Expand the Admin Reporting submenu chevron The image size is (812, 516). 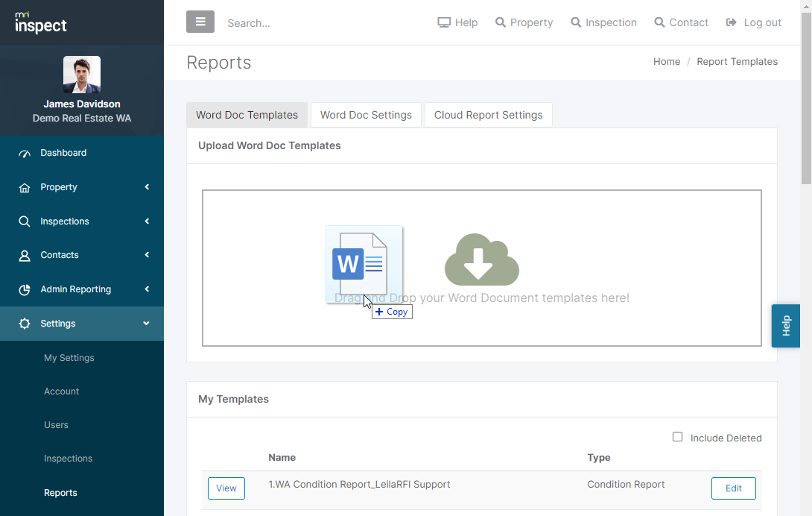coord(147,289)
